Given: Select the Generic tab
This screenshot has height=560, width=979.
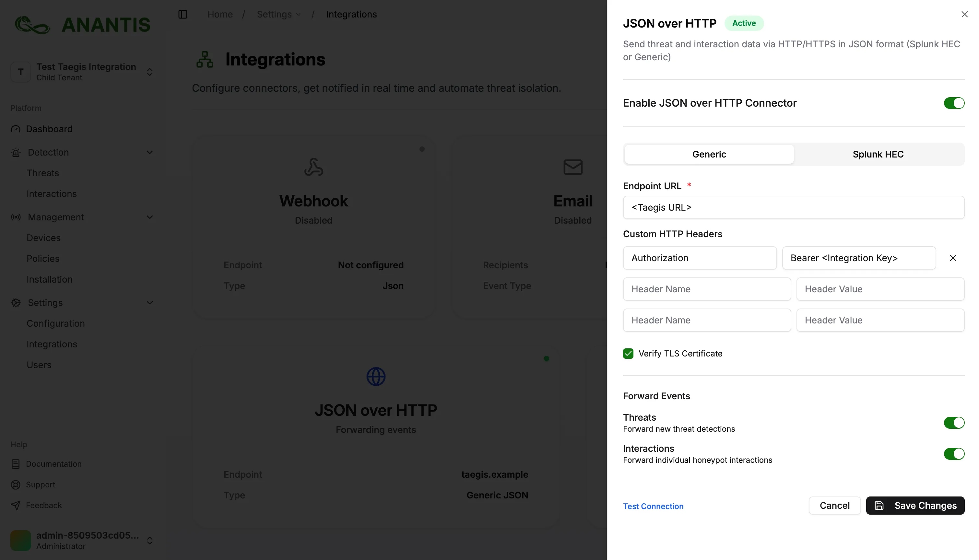Looking at the screenshot, I should 709,154.
